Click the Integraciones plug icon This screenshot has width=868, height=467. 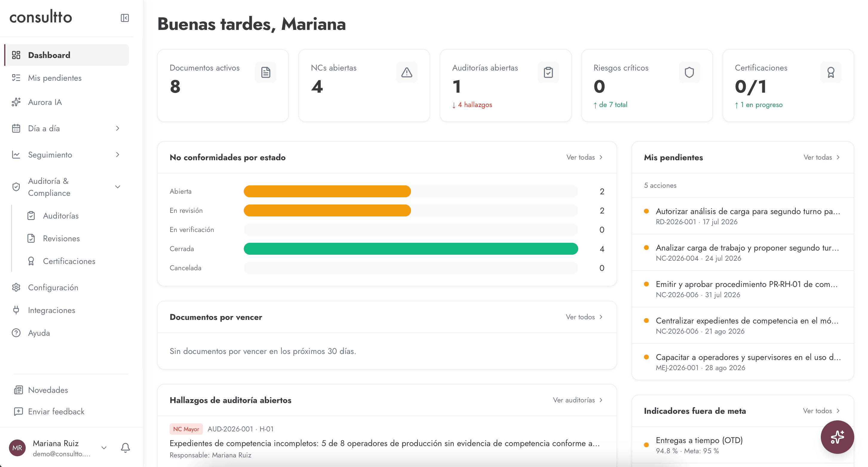pyautogui.click(x=16, y=310)
